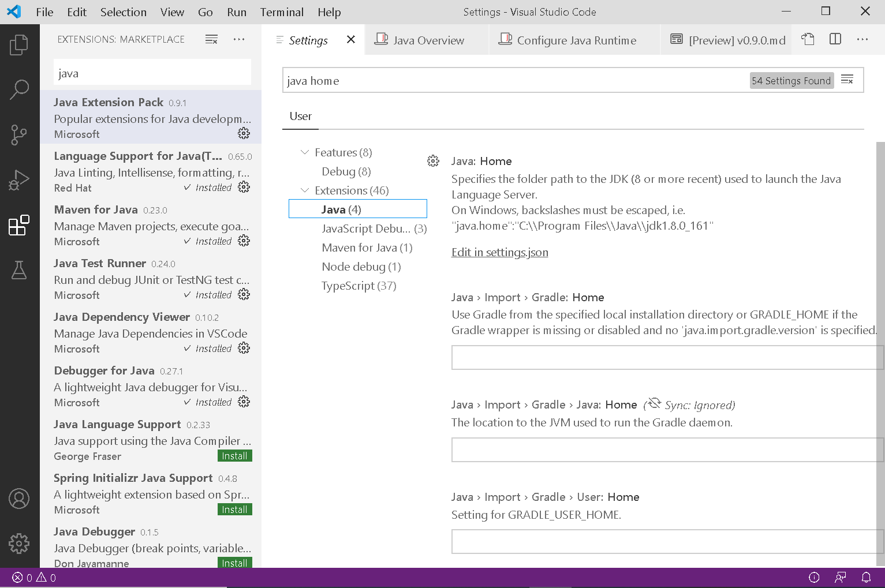The width and height of the screenshot is (885, 588).
Task: Click the 54 Settings Found badge
Action: 791,81
